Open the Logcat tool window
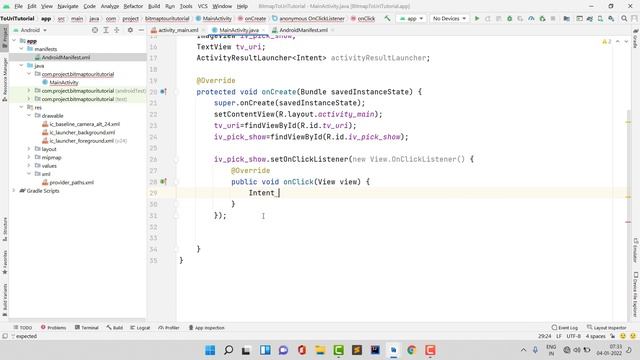The image size is (640, 360). (x=140, y=328)
